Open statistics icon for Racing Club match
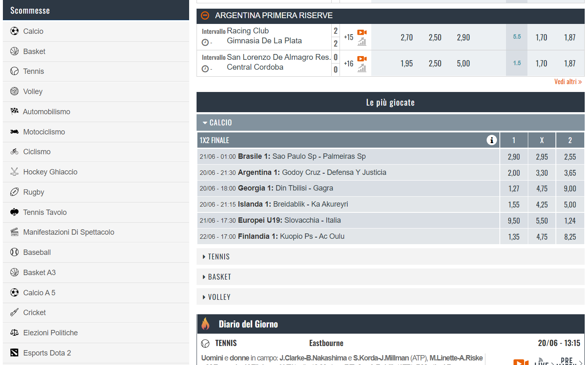The image size is (588, 365). pos(362,42)
